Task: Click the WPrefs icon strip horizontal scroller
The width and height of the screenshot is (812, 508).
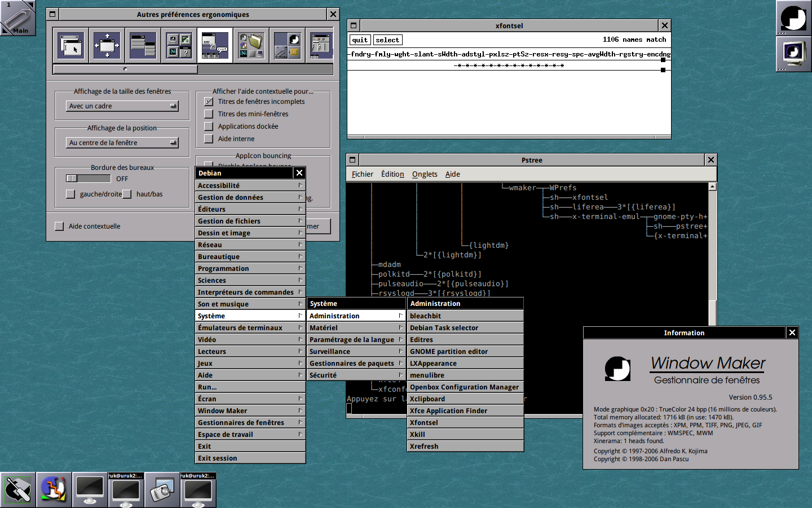Action: 193,69
